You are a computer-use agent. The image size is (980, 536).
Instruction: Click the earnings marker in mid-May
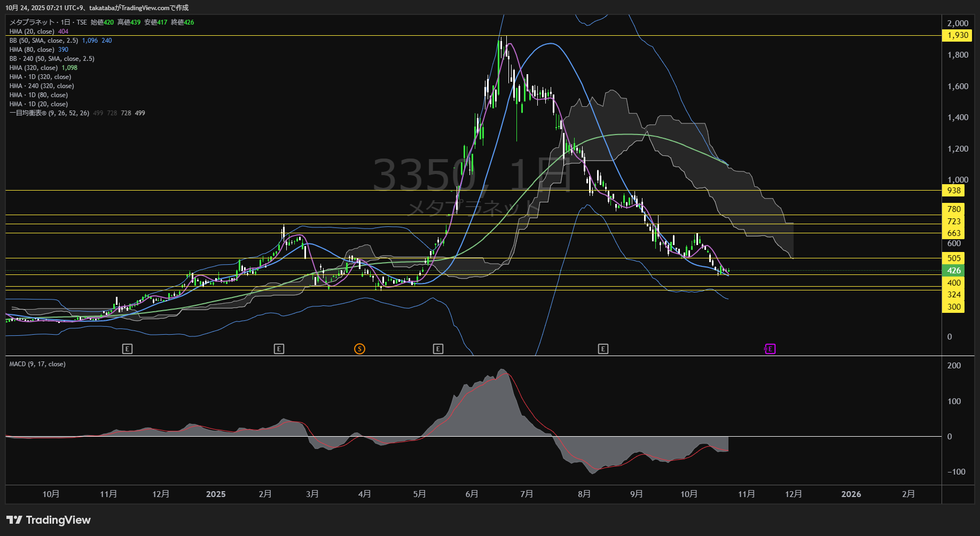click(x=438, y=349)
